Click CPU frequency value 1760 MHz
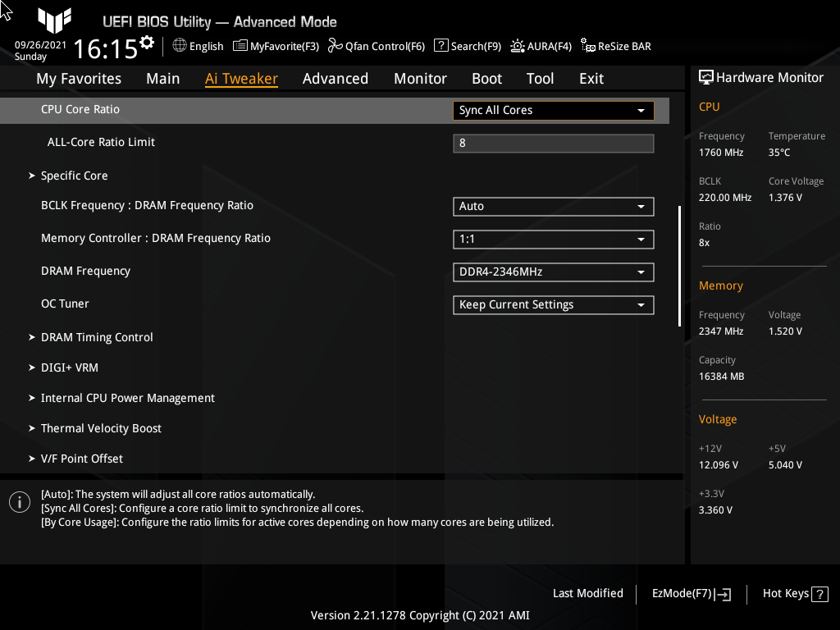Image resolution: width=840 pixels, height=630 pixels. (721, 153)
